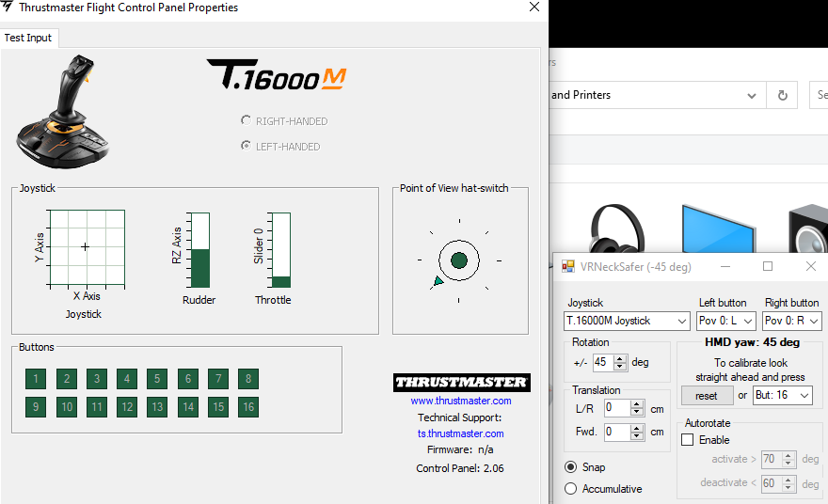Click the VRNeckSafer window title icon

coord(568,266)
